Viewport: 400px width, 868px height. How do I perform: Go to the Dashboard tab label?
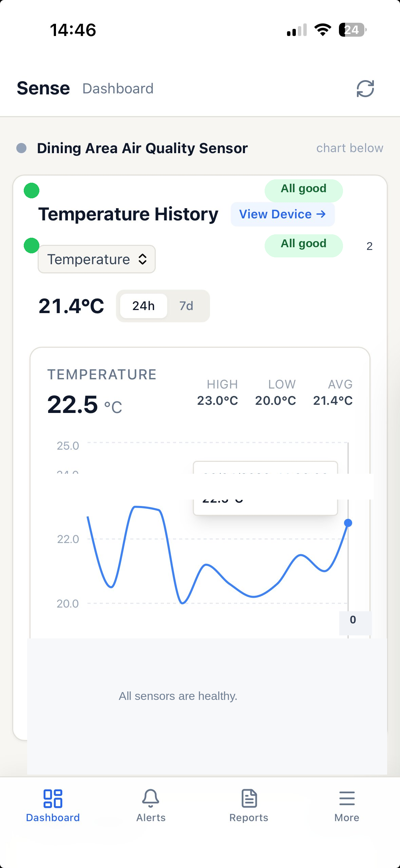tap(53, 817)
